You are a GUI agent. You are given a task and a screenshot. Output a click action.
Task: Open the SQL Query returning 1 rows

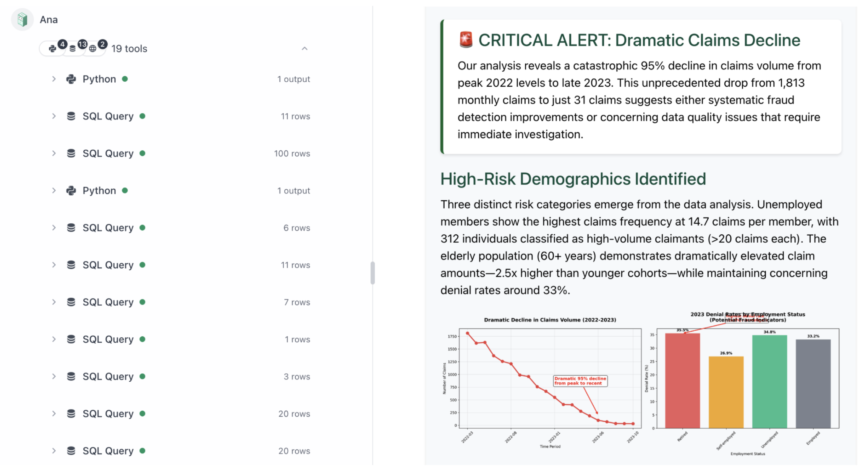(x=108, y=339)
